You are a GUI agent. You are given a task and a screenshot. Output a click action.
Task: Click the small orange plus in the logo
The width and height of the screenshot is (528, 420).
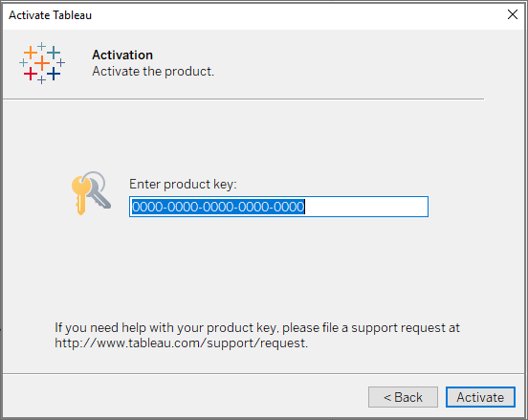pyautogui.click(x=31, y=53)
